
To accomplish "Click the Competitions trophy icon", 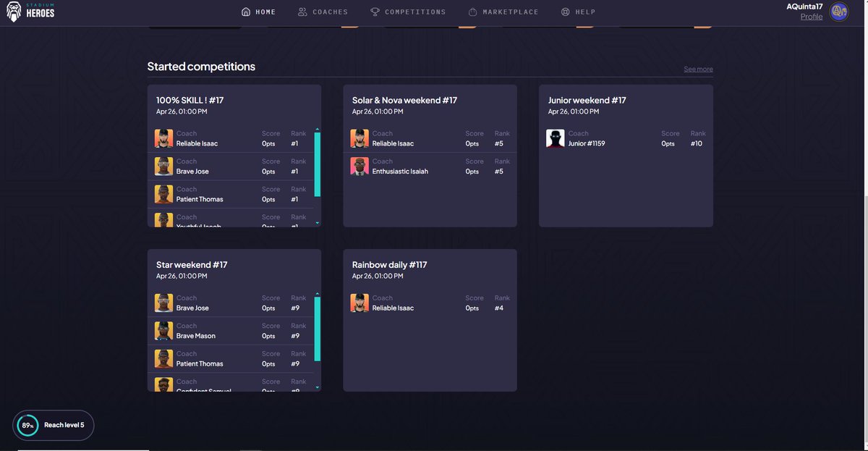I will (375, 12).
